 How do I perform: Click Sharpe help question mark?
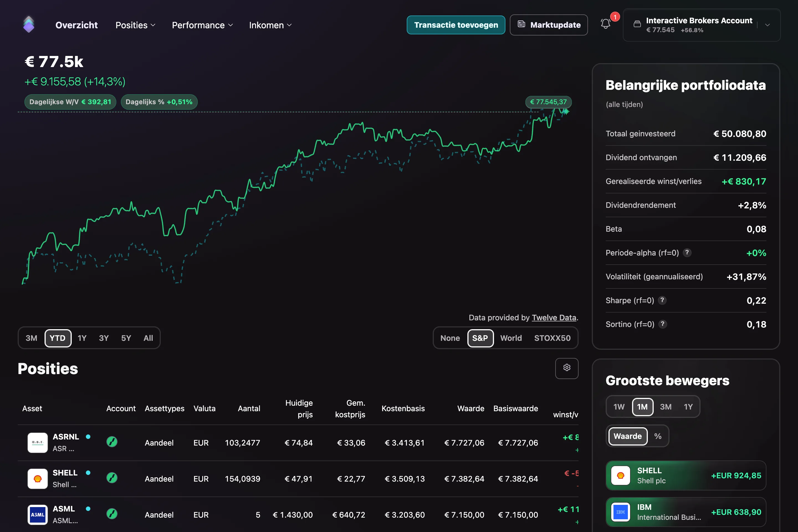click(x=662, y=300)
